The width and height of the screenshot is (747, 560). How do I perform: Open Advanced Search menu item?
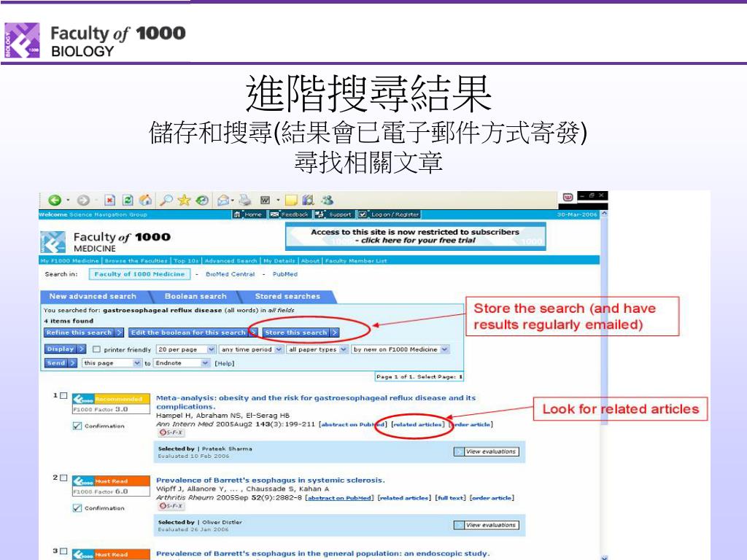(231, 260)
